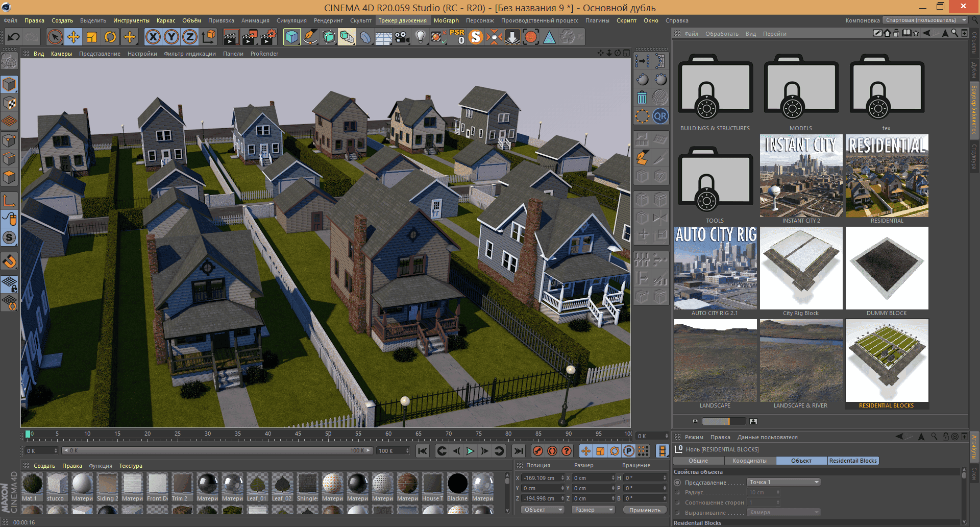
Task: Open material manager Создать menu
Action: (x=44, y=466)
